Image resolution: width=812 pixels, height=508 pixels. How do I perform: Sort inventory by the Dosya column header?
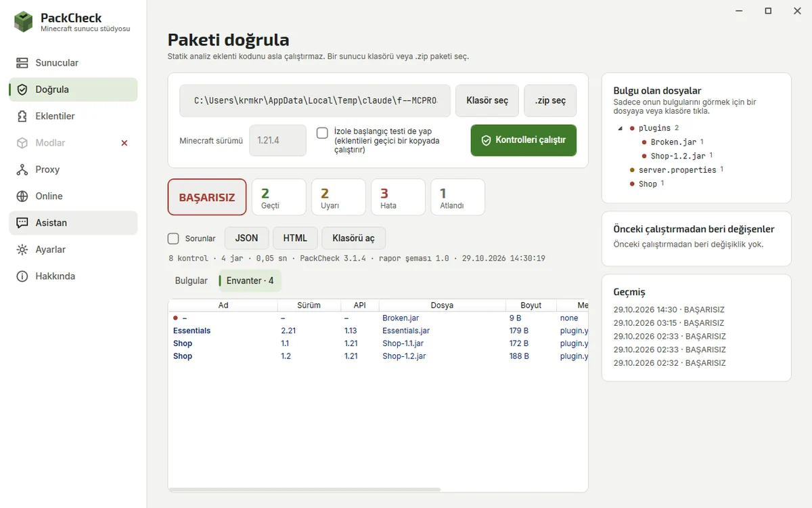coord(442,305)
